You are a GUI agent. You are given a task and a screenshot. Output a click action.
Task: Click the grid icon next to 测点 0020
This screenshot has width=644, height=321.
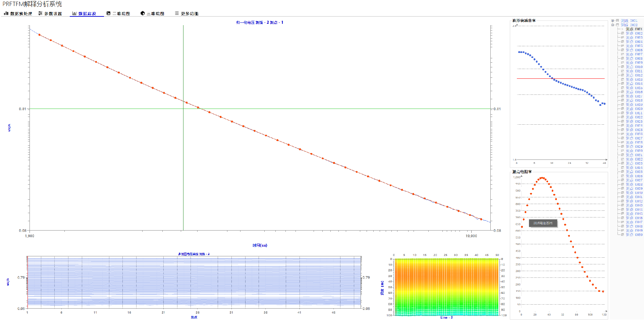tap(623, 109)
